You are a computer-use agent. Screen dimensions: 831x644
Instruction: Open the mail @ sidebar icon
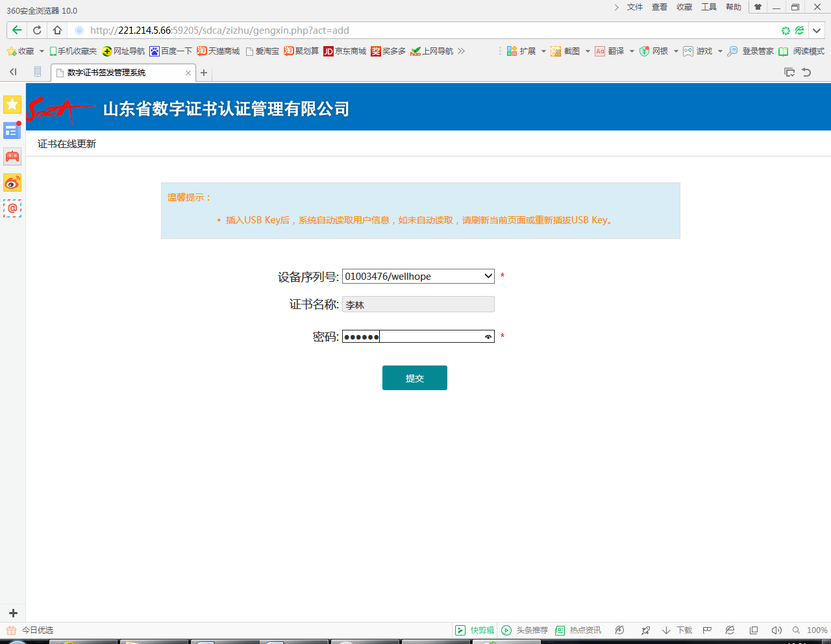[12, 208]
